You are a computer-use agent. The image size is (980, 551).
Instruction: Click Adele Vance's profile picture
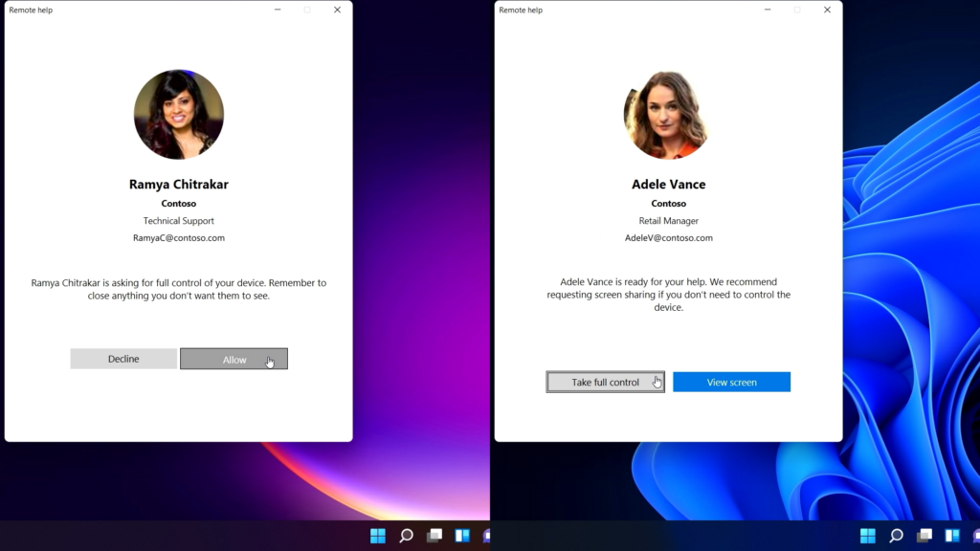click(667, 114)
